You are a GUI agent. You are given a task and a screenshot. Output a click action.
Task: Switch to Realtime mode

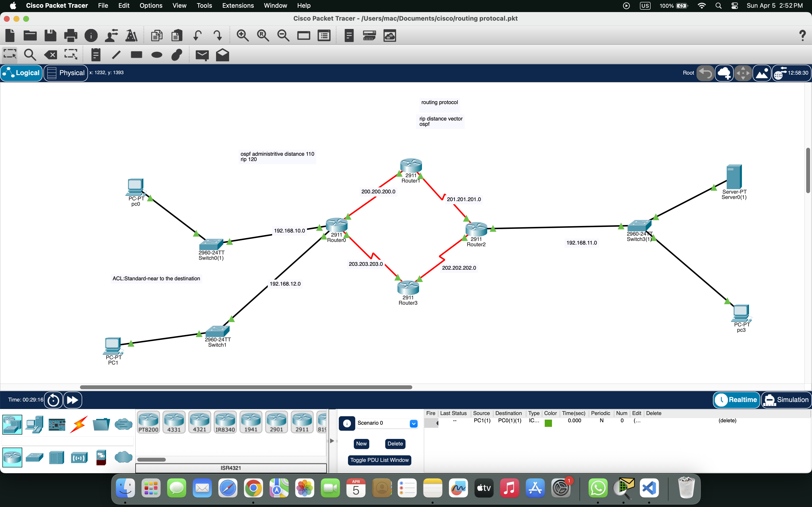[x=736, y=400]
